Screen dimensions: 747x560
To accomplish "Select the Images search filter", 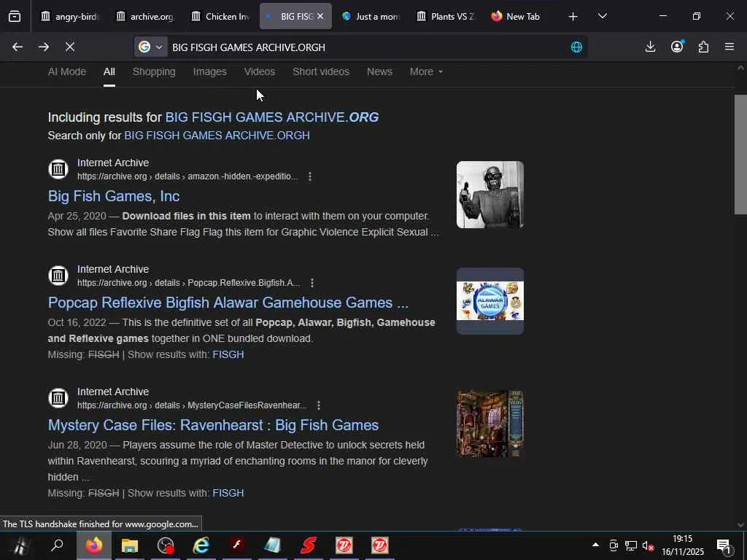I will click(x=209, y=71).
